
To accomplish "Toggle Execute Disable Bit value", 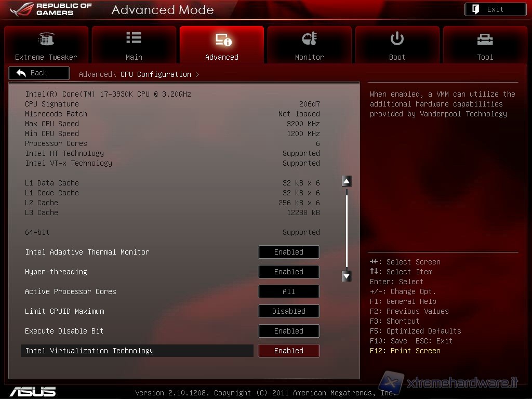I will [x=288, y=331].
